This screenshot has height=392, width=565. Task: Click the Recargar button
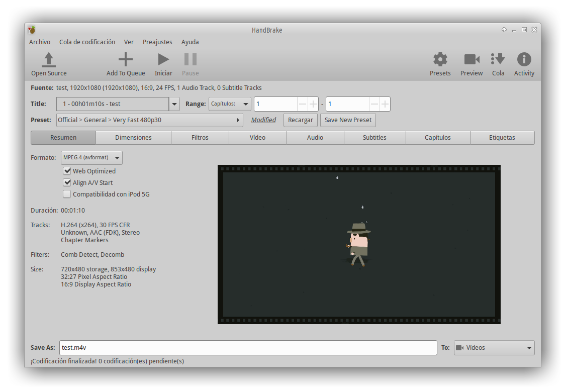(x=301, y=120)
